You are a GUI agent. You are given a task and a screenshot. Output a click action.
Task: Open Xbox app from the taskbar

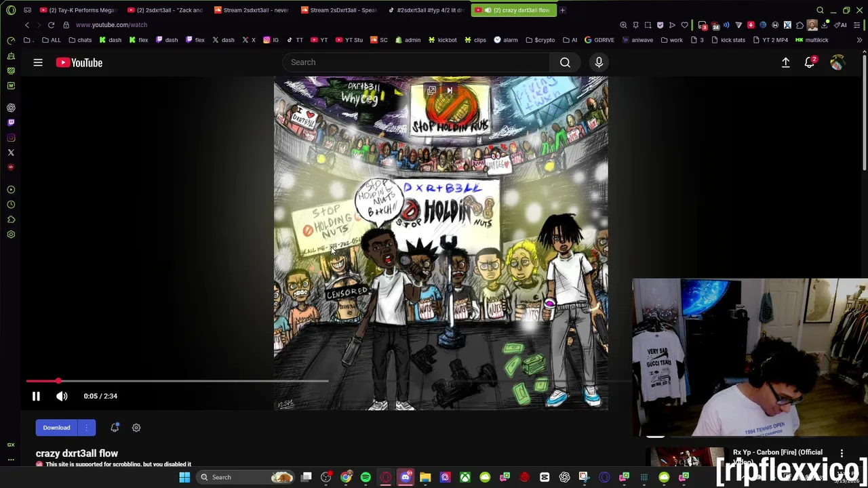pos(465,477)
